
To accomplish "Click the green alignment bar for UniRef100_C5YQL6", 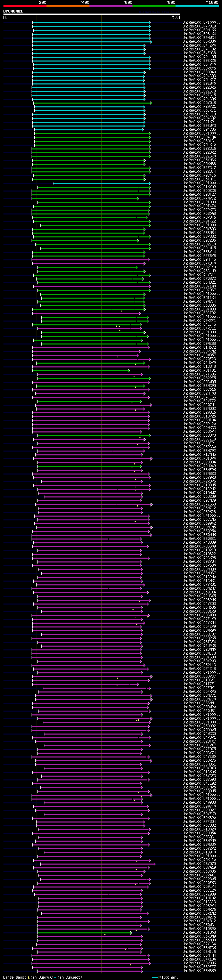I will 93,103.
